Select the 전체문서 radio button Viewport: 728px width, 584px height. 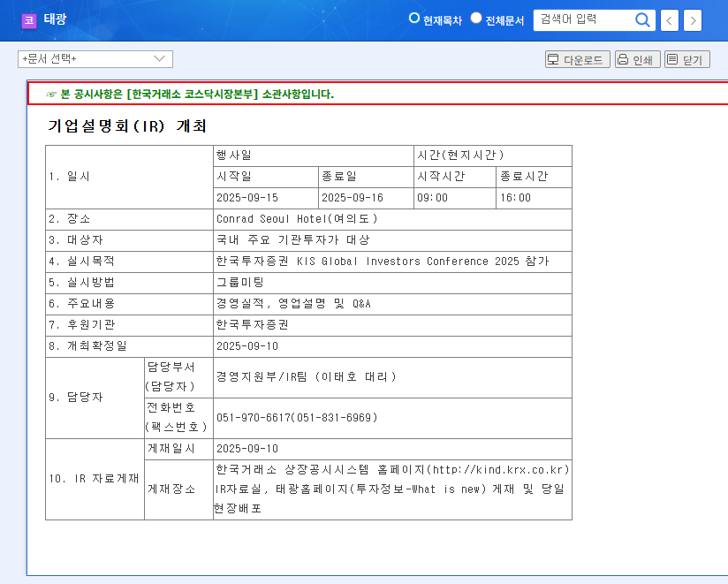(475, 18)
